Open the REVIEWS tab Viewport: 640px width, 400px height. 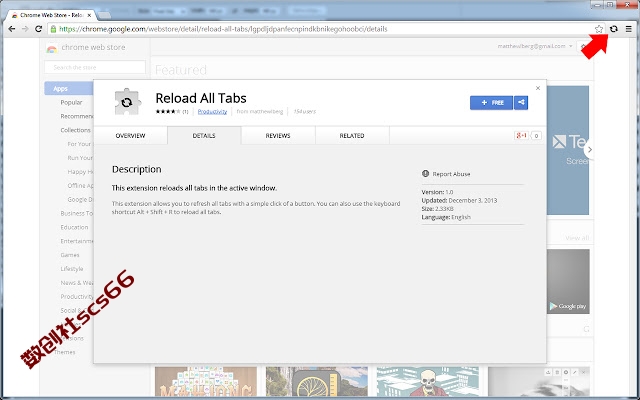point(278,136)
